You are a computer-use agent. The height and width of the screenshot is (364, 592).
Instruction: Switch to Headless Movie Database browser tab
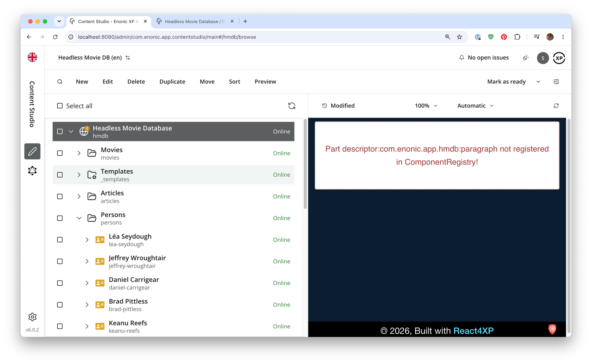[195, 22]
